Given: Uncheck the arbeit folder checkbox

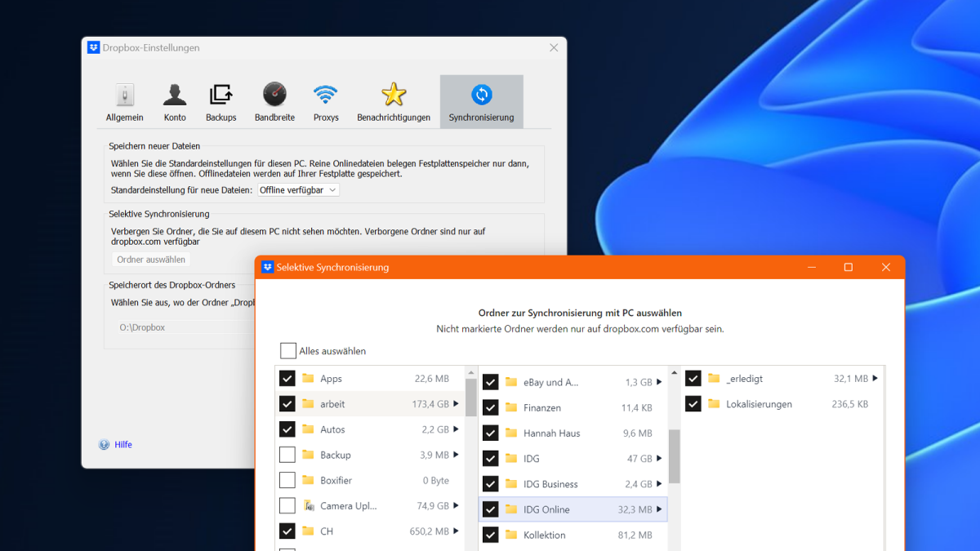Looking at the screenshot, I should (x=287, y=403).
